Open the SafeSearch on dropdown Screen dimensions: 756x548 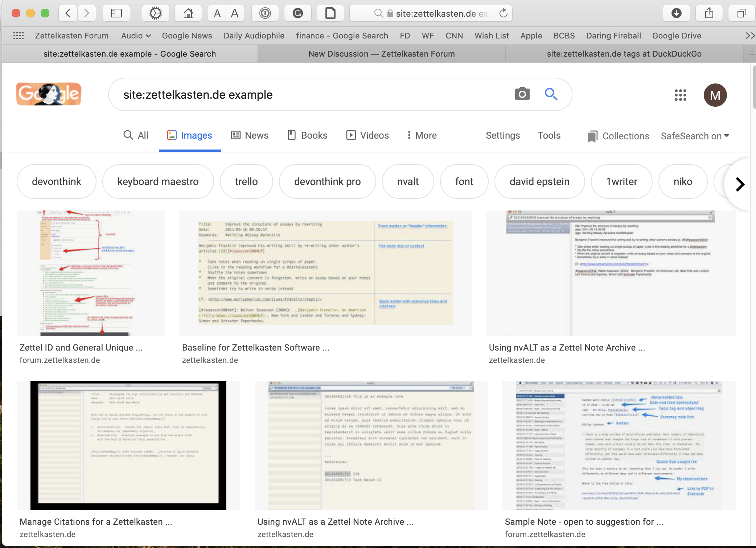click(x=695, y=136)
